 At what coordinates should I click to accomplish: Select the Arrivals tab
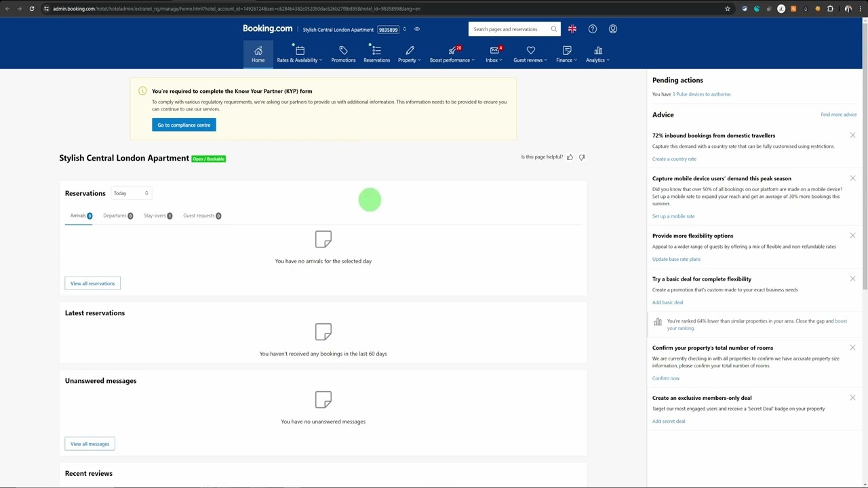(x=81, y=216)
